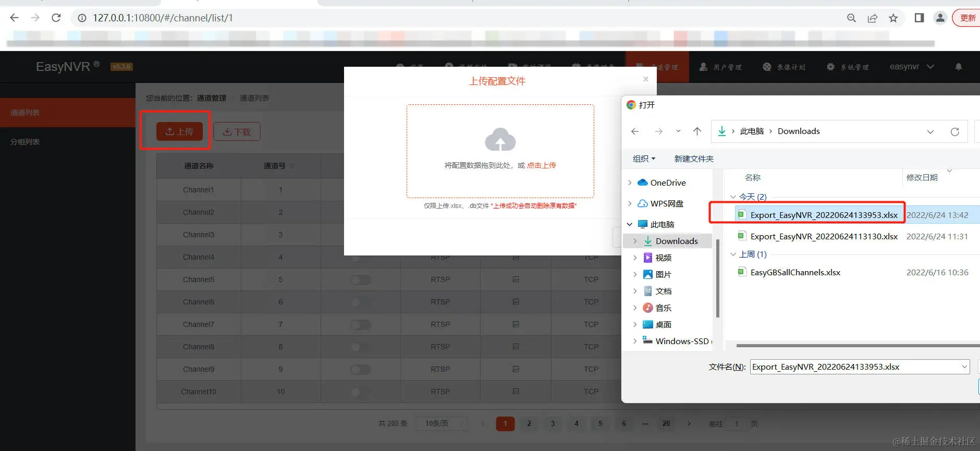Screen dimensions: 980x451
Task: Collapse the 上周 (1) file group
Action: click(733, 254)
